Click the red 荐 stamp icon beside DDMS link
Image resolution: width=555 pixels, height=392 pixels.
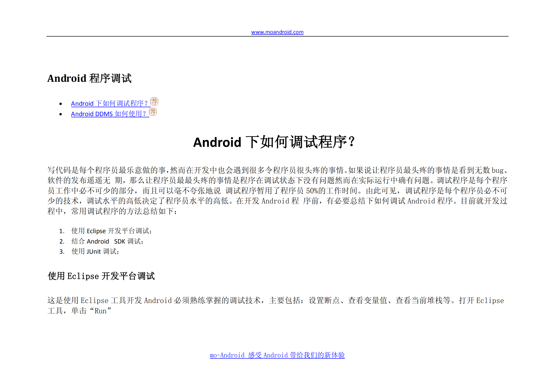click(x=153, y=112)
